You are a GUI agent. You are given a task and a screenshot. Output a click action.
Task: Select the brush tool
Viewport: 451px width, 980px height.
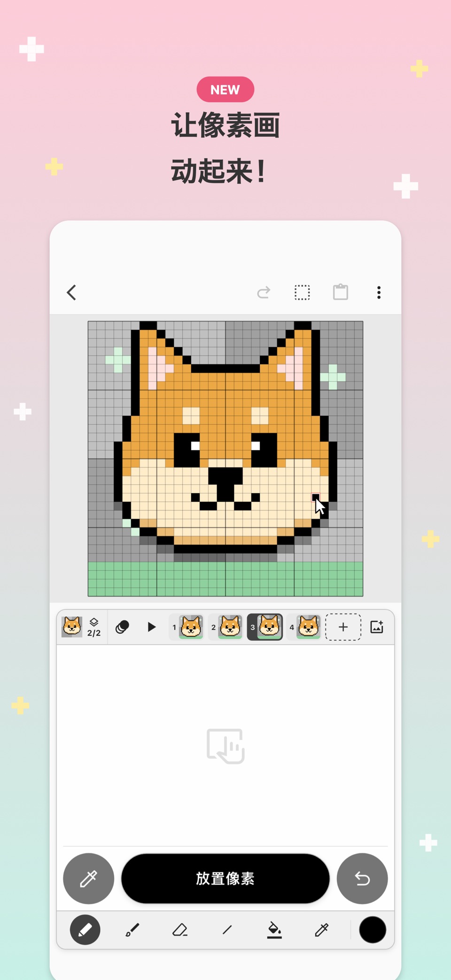(x=132, y=930)
